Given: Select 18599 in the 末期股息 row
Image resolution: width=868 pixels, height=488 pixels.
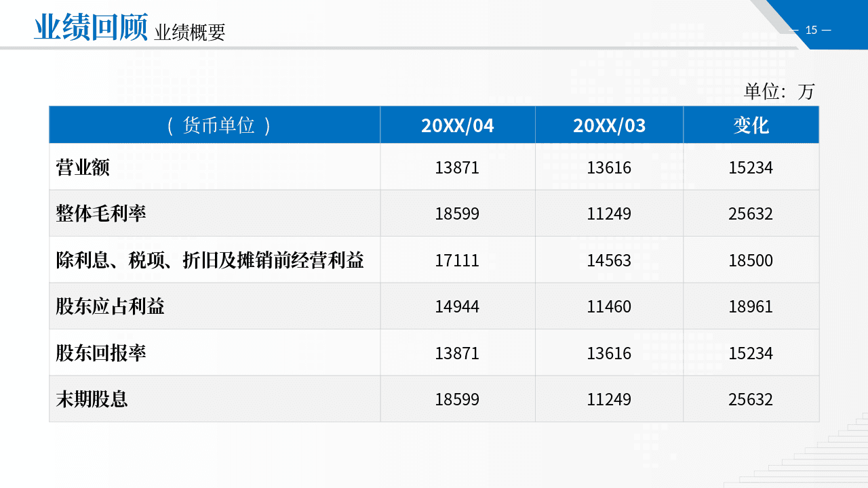Looking at the screenshot, I should coord(457,400).
